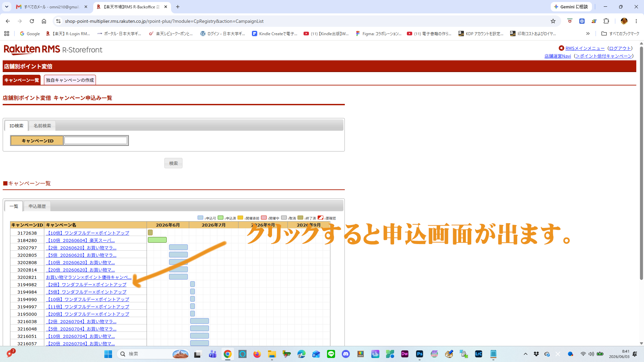Reload the current page
Screen dimensions: 644x362
pyautogui.click(x=32, y=21)
